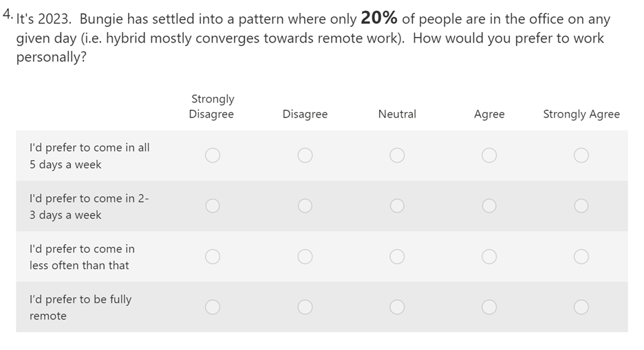The image size is (644, 350).
Task: Select Agree for coming in less often
Action: [x=489, y=256]
